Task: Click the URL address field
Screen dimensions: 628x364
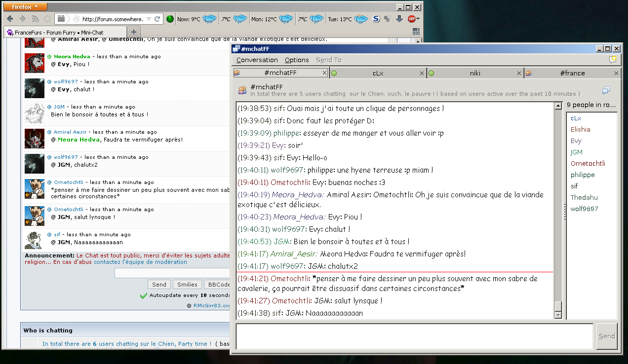Action: [113, 19]
